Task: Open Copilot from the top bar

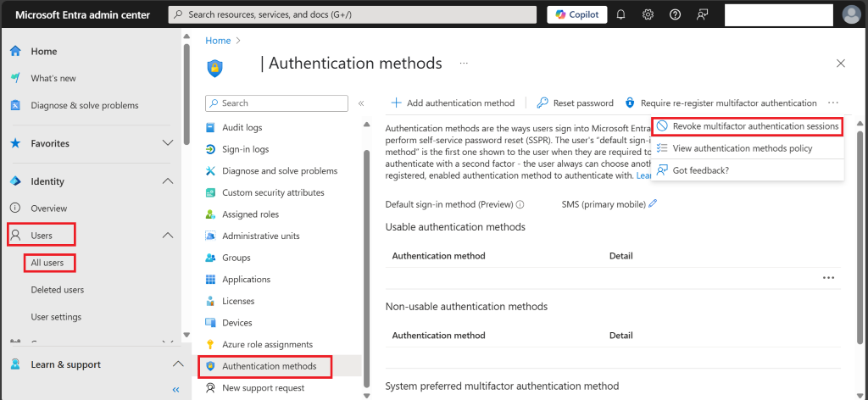Action: (x=576, y=15)
